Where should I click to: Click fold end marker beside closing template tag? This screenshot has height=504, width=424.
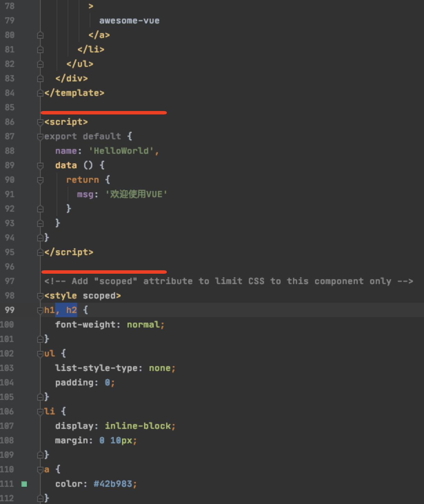[40, 93]
